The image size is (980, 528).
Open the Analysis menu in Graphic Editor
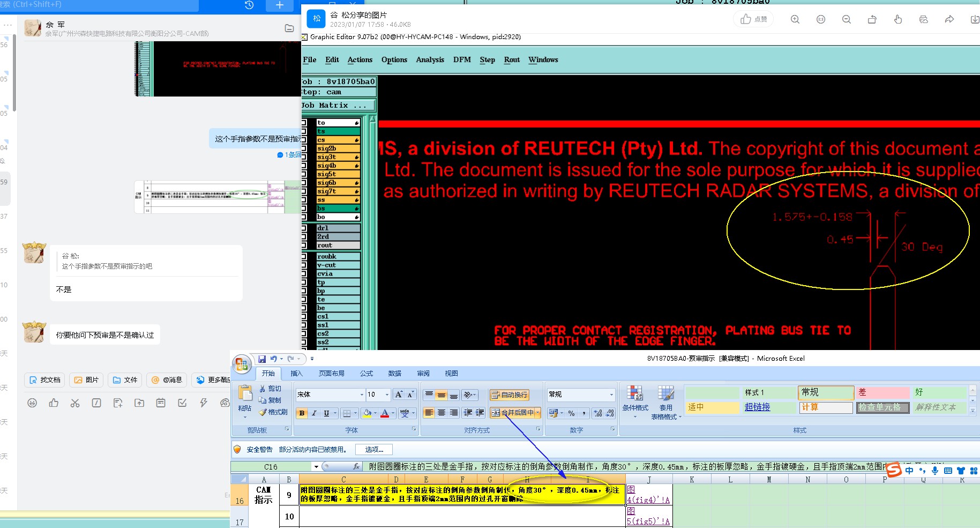(430, 60)
